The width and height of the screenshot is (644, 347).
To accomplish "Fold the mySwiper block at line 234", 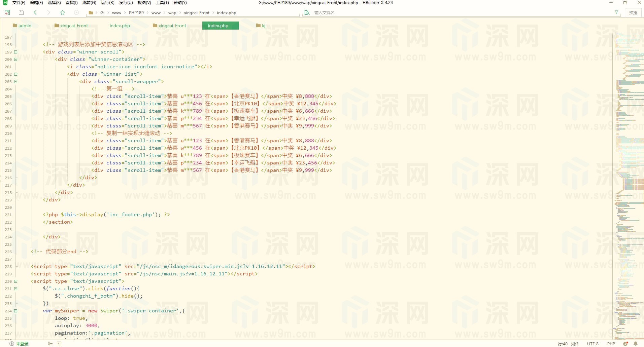I will tap(15, 311).
